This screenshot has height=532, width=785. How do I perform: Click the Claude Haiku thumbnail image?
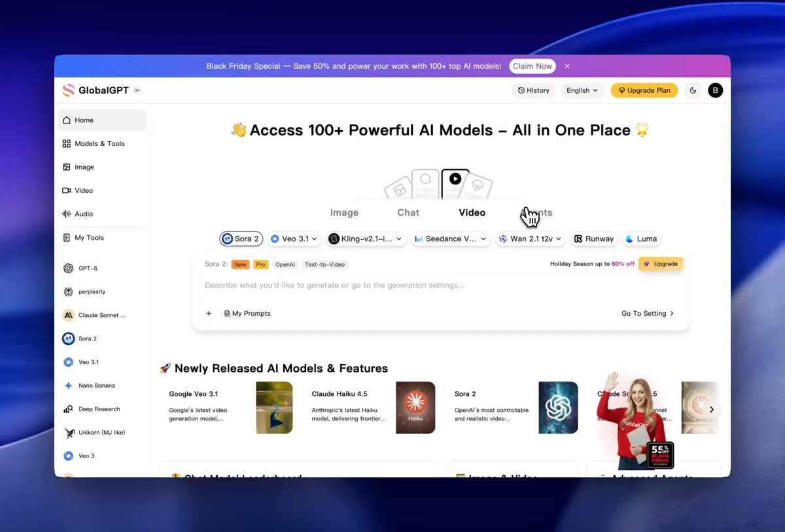tap(415, 408)
